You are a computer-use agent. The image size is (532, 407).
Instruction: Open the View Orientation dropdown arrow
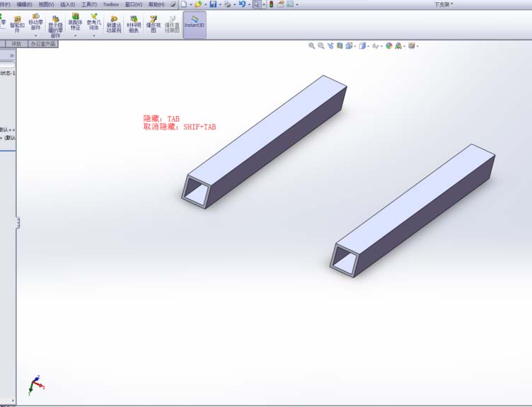pyautogui.click(x=355, y=46)
